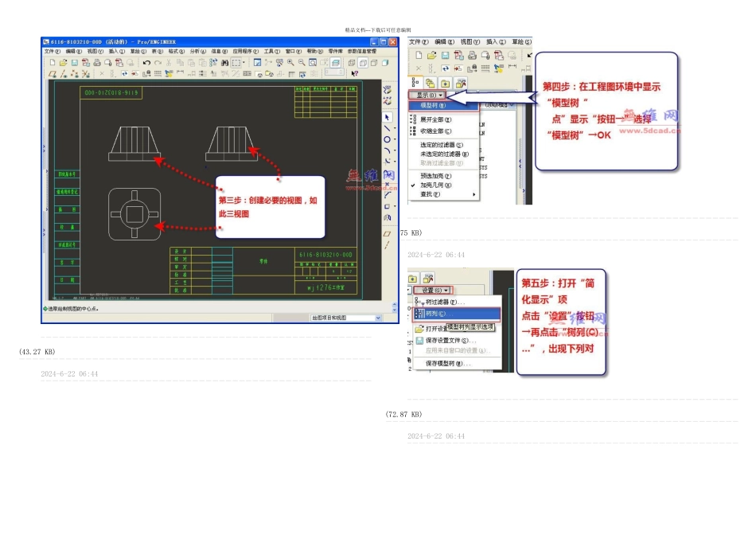
Task: Open the 工具 menu
Action: [272, 52]
